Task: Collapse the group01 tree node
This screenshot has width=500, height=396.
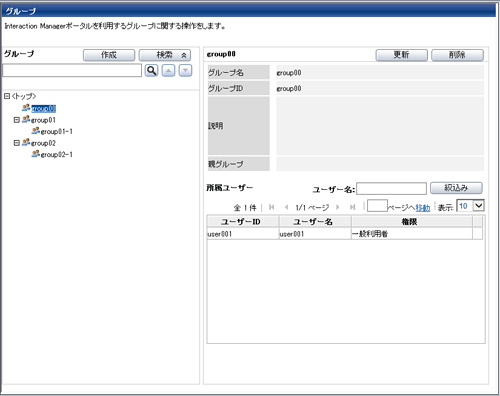Action: 16,120
